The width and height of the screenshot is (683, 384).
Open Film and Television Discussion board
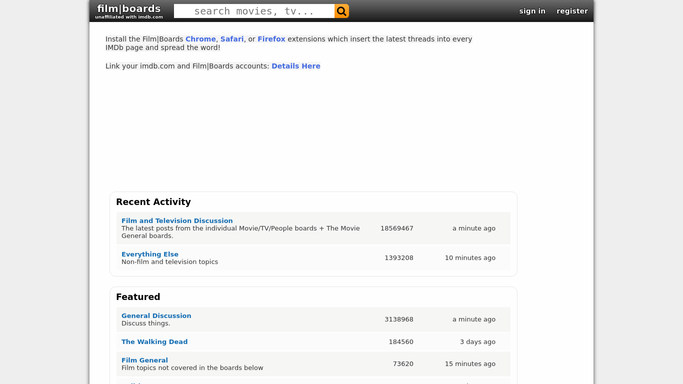coord(177,221)
